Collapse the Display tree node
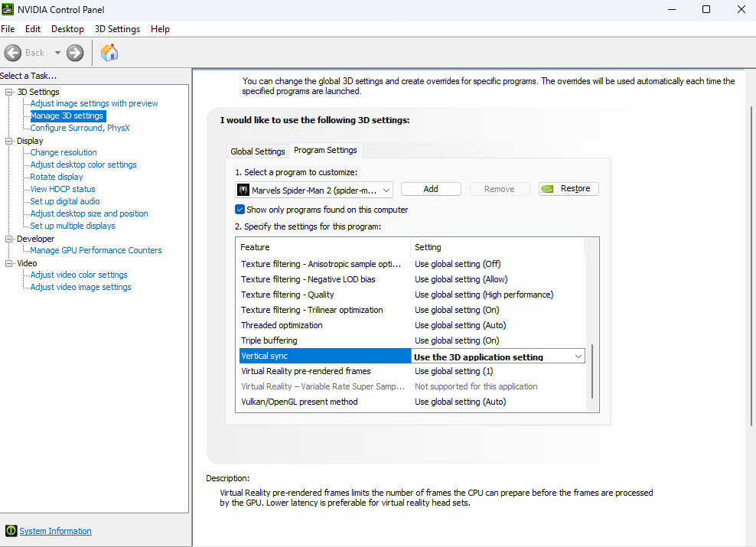756x547 pixels. [x=9, y=141]
